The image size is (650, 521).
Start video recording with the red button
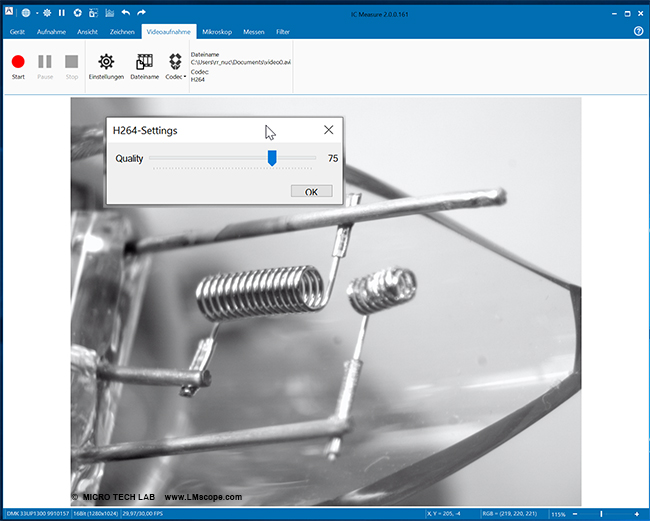point(18,62)
